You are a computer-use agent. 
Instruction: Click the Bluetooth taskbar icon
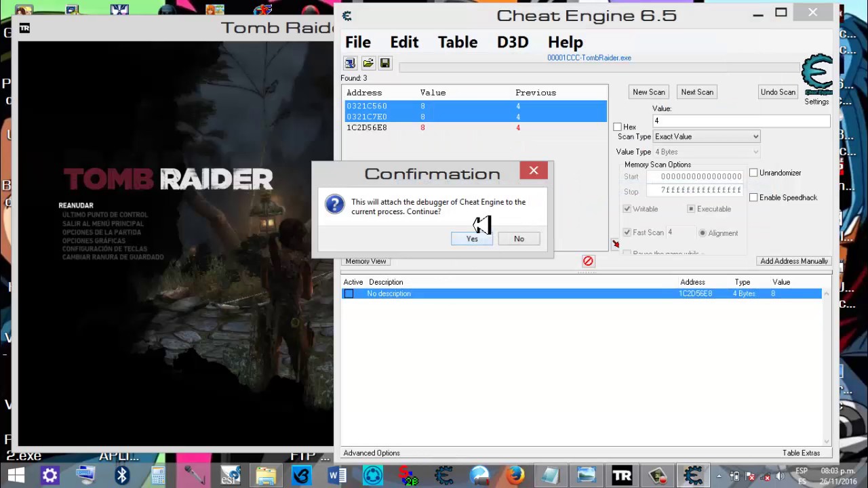coord(122,475)
